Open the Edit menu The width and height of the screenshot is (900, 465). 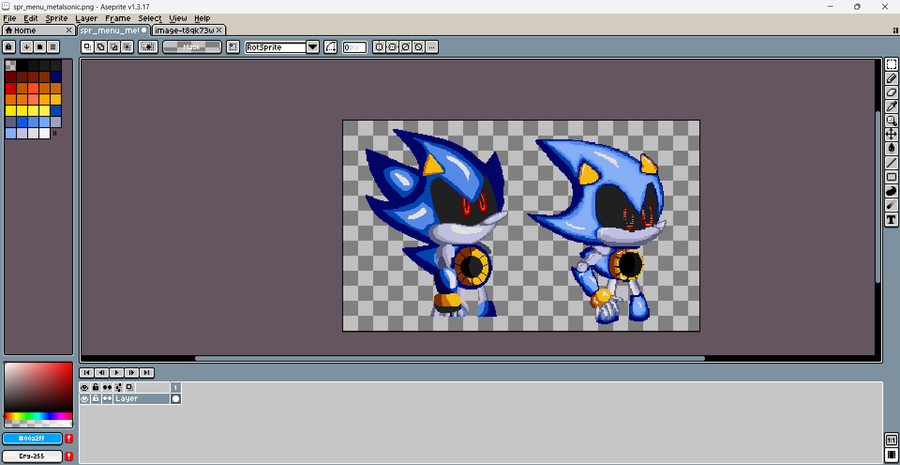30,18
